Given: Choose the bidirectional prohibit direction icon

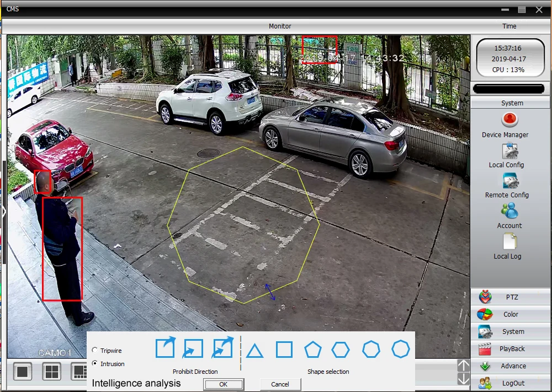Looking at the screenshot, I should pyautogui.click(x=222, y=347).
